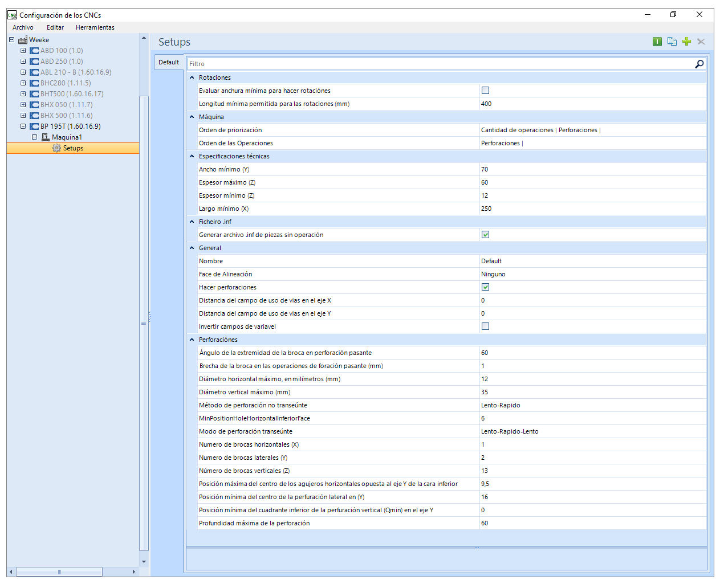Image resolution: width=724 pixels, height=588 pixels.
Task: Open the Herramientas menu
Action: point(95,27)
